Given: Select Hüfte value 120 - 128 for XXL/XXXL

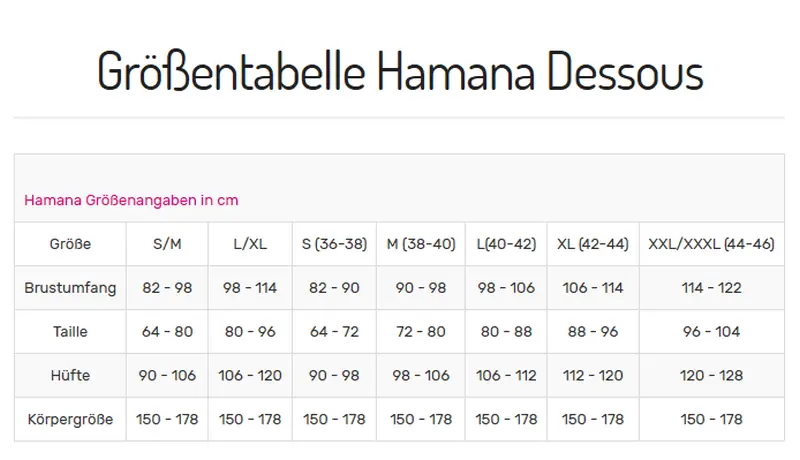Looking at the screenshot, I should point(711,376).
